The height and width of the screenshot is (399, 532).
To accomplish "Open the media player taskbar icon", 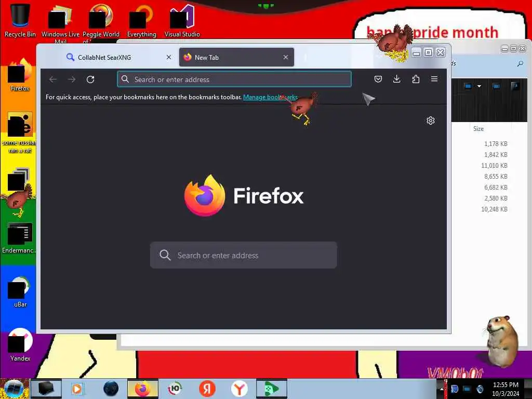I will (x=78, y=389).
